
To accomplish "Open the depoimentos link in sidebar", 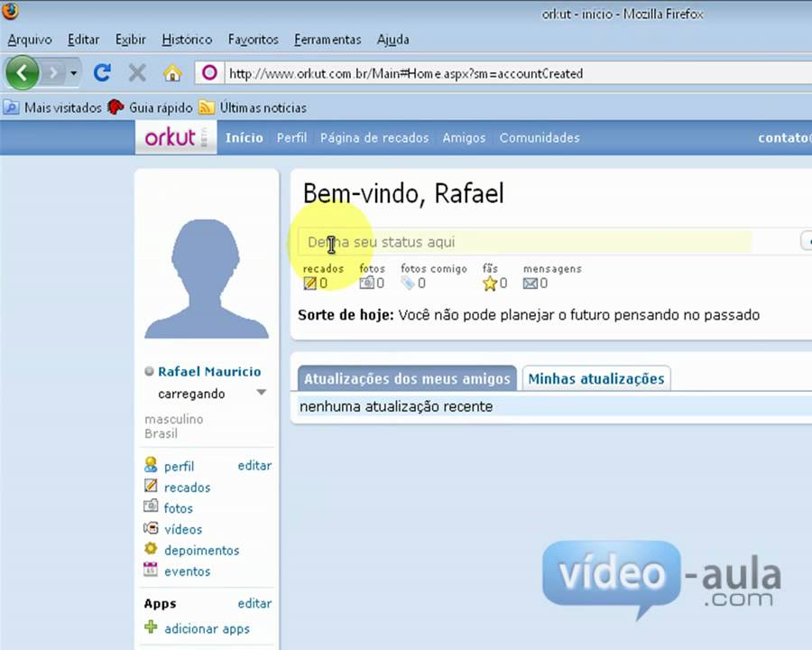I will coord(202,551).
